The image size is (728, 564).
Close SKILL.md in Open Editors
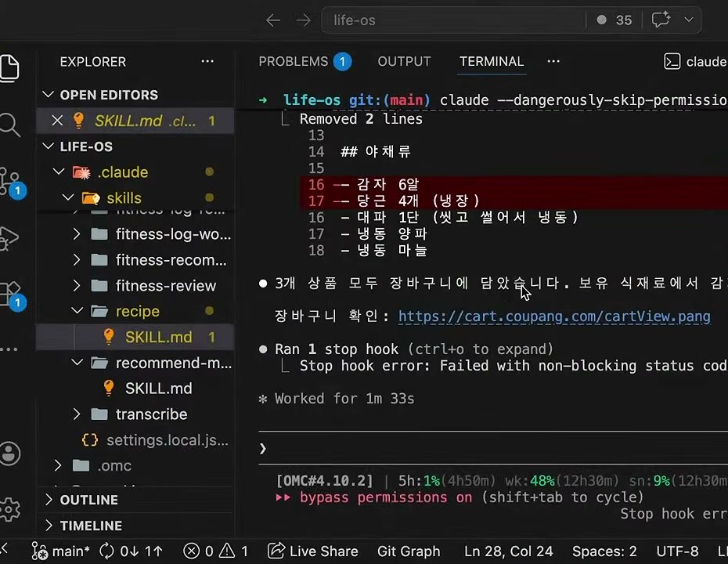click(x=57, y=121)
